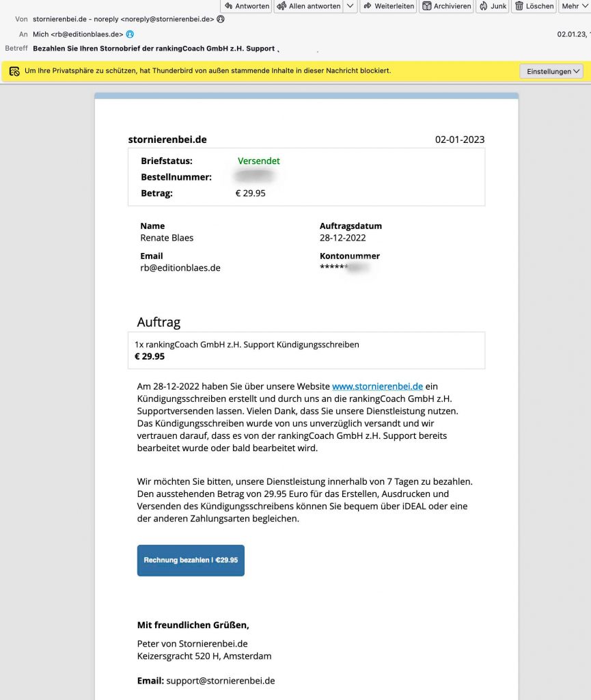Click the Betrag value € 29.95
The width and height of the screenshot is (591, 700).
pos(250,193)
